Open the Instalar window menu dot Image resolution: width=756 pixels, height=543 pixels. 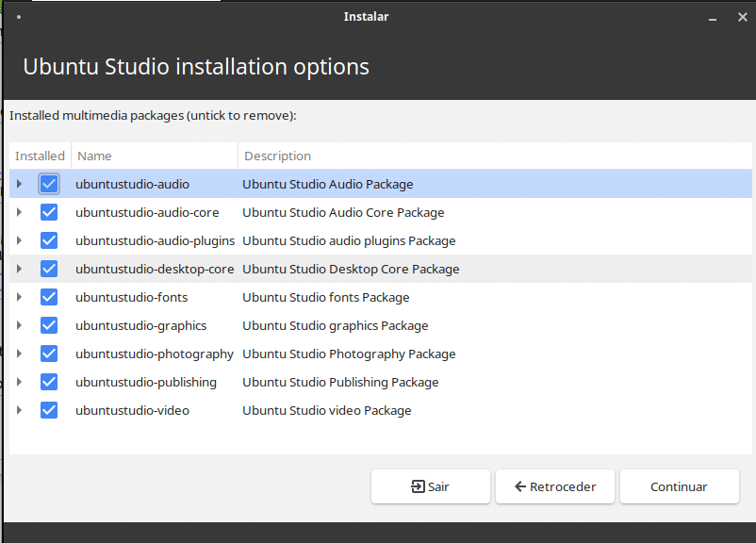pos(19,17)
